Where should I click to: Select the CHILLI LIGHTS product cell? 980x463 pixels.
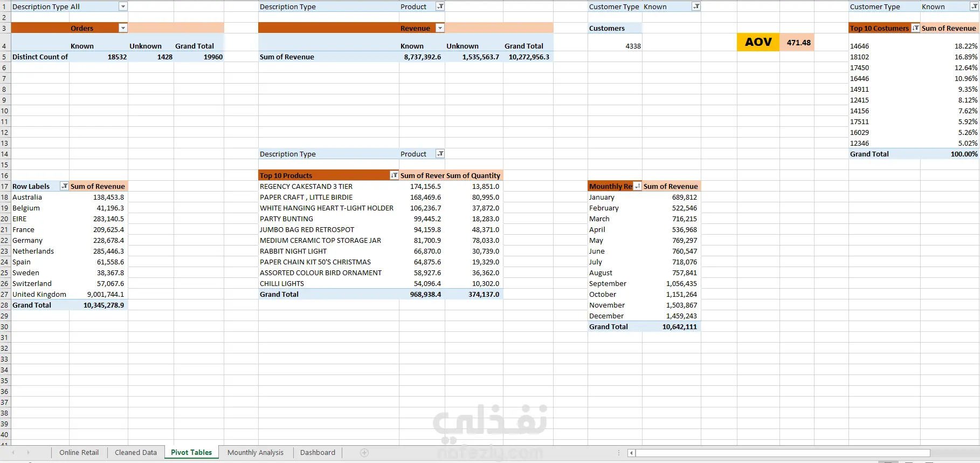(329, 283)
